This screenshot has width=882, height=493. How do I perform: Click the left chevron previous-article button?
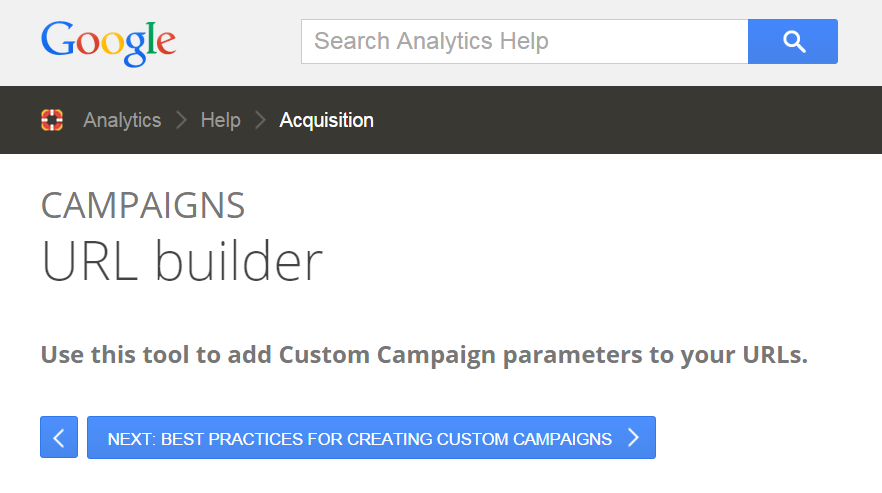point(59,437)
